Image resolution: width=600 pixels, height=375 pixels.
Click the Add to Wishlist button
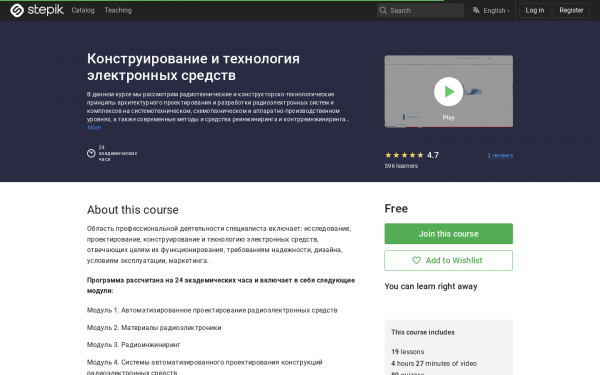click(448, 260)
